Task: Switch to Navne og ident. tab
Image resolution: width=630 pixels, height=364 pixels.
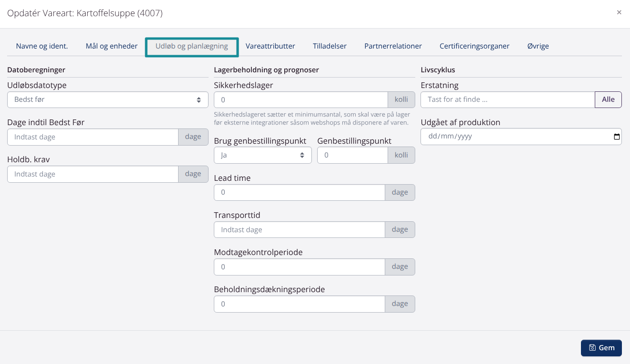Action: click(42, 46)
